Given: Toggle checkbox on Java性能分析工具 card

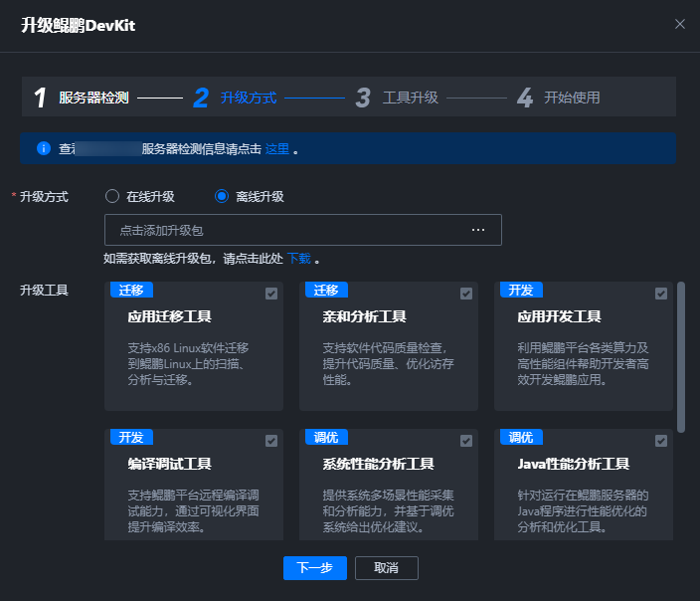Looking at the screenshot, I should tap(661, 441).
